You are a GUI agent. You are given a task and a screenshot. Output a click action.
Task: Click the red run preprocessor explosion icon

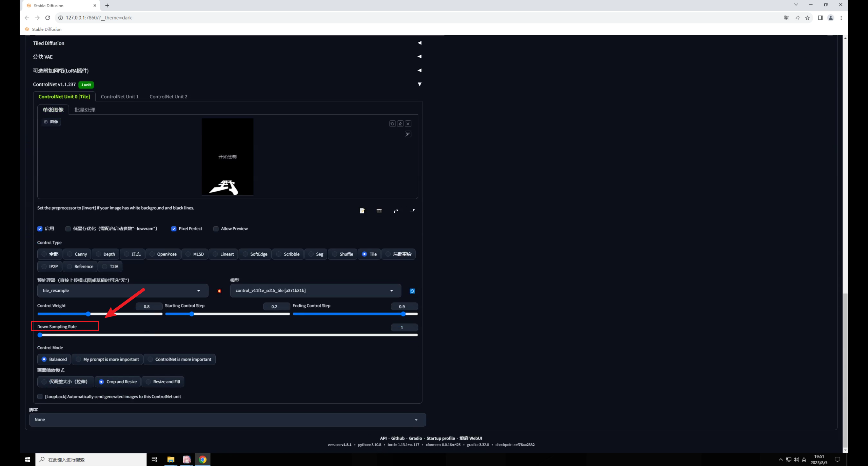point(219,291)
